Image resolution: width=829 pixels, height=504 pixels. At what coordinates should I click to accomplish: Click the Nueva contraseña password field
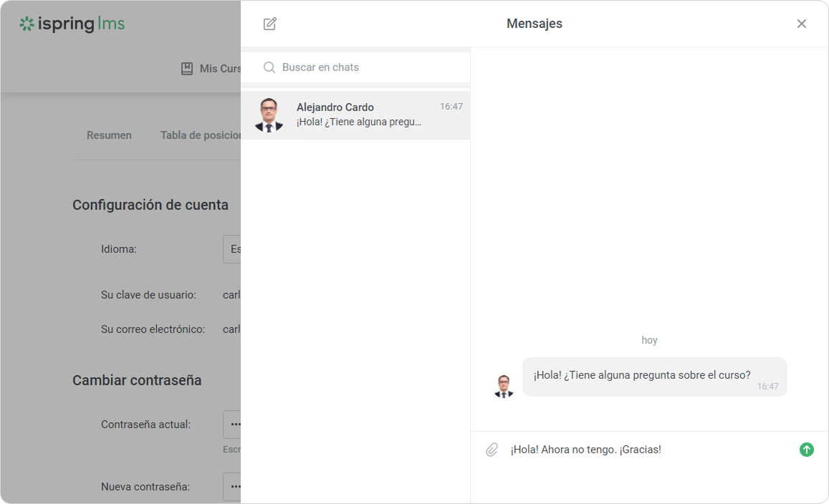tap(232, 487)
